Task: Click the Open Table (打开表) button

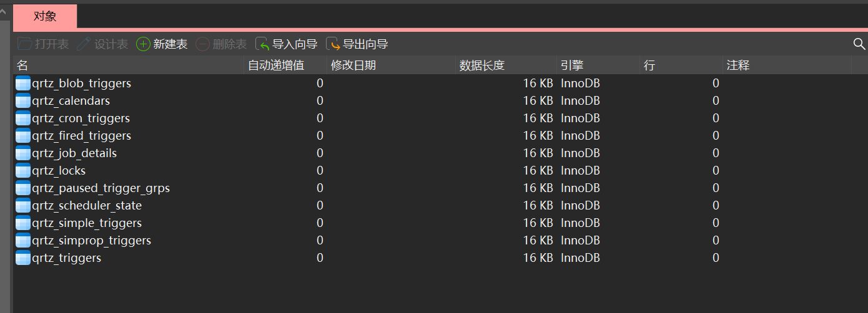Action: tap(42, 44)
